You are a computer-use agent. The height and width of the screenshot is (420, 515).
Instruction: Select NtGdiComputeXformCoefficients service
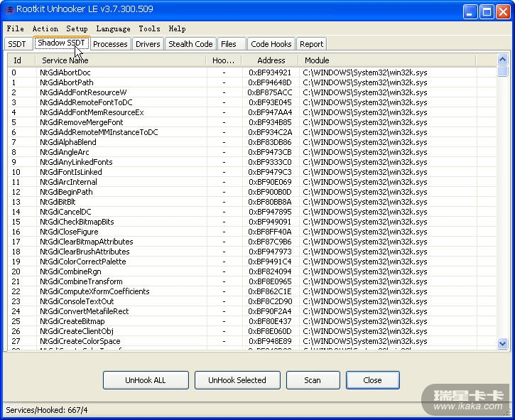coord(252,291)
